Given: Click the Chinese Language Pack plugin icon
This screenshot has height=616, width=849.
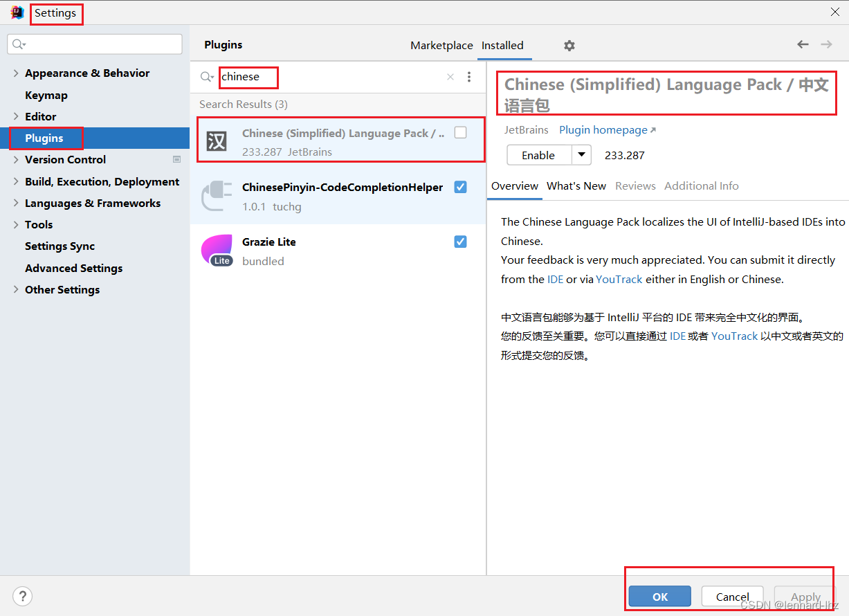Looking at the screenshot, I should coord(217,141).
